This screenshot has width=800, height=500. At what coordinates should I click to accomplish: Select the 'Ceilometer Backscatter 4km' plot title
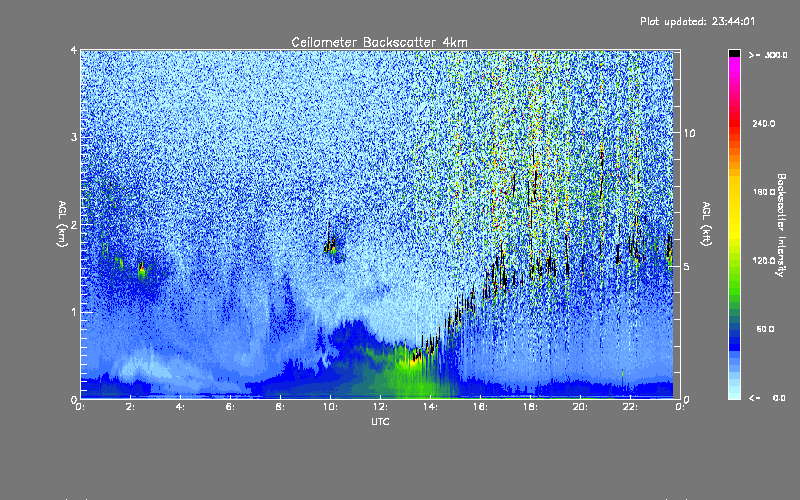pos(379,42)
